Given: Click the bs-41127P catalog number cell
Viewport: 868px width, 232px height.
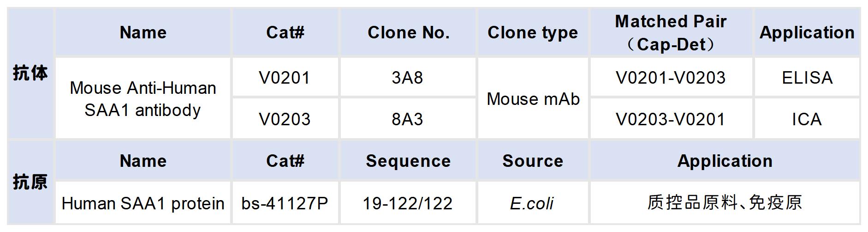Looking at the screenshot, I should click(x=285, y=203).
